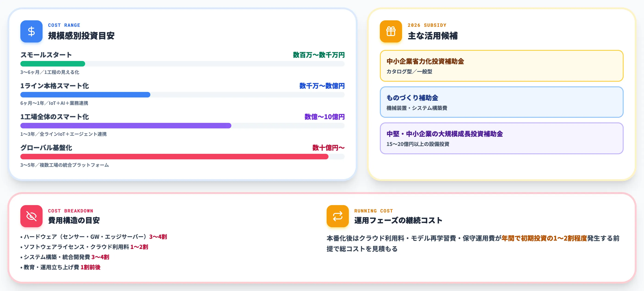This screenshot has width=644, height=291.
Task: Click the orange gift box icon
Action: 391,31
